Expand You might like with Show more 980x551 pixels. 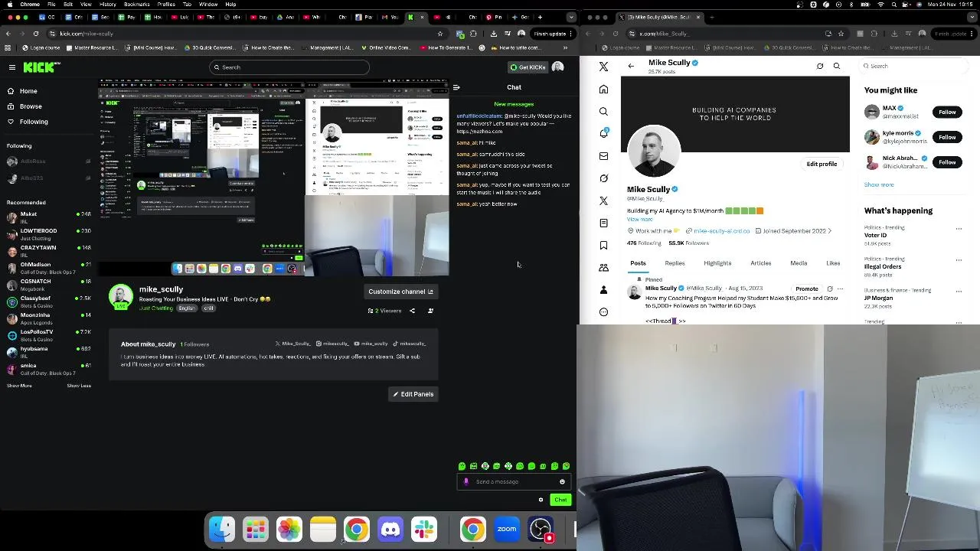click(x=879, y=184)
